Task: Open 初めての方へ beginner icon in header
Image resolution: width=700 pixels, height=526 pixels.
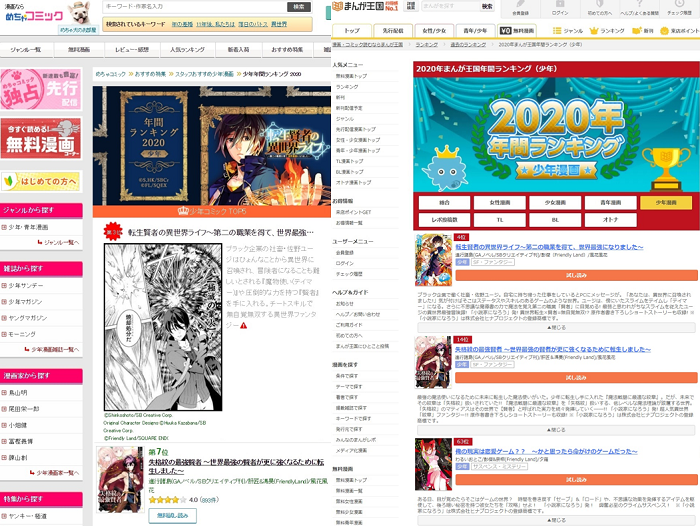Action: (x=600, y=4)
